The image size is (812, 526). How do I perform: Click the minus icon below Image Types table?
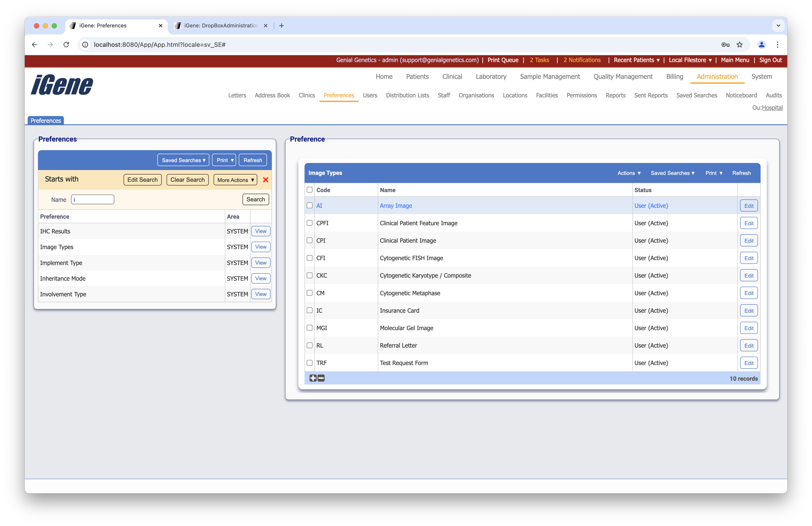(x=321, y=378)
